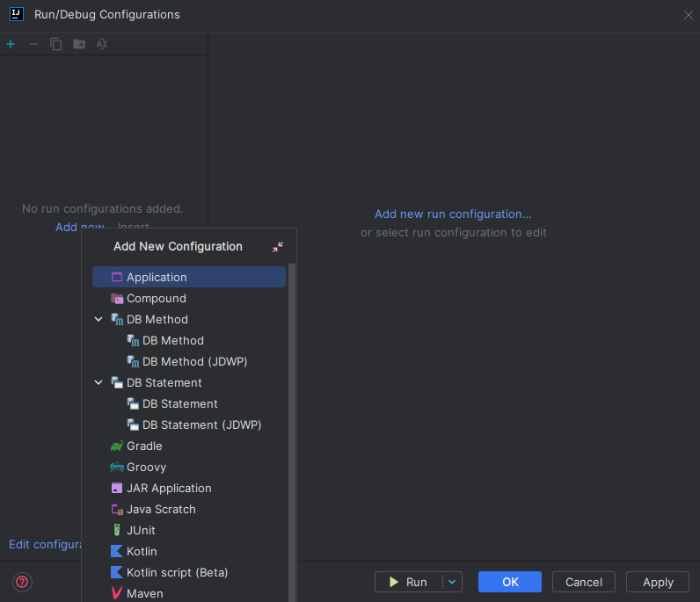
Task: Click the minus Remove Configuration icon
Action: 33,44
